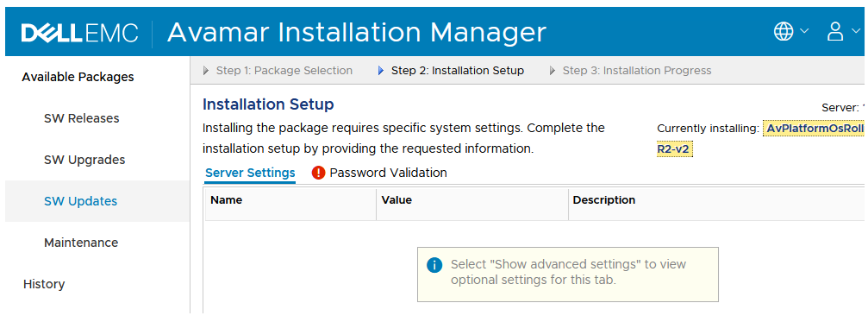Go to Step 3: Installation Progress

637,71
